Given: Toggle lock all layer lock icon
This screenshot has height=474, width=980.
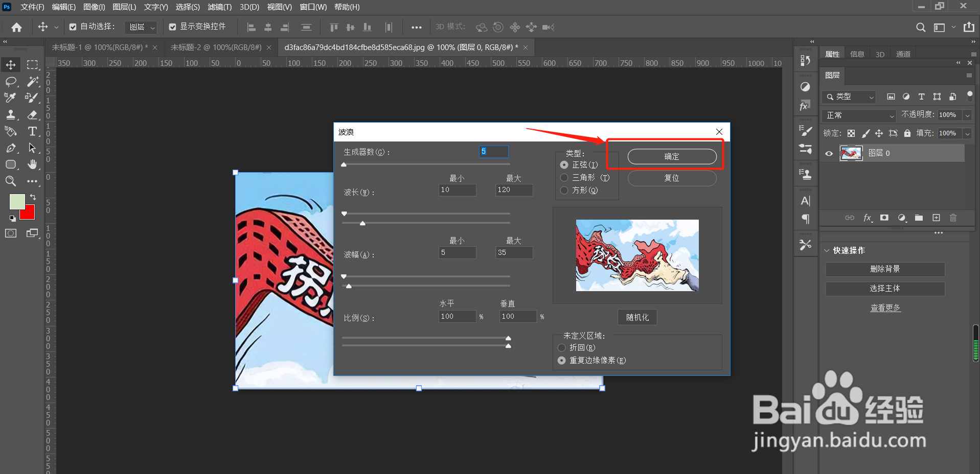Looking at the screenshot, I should [x=907, y=133].
